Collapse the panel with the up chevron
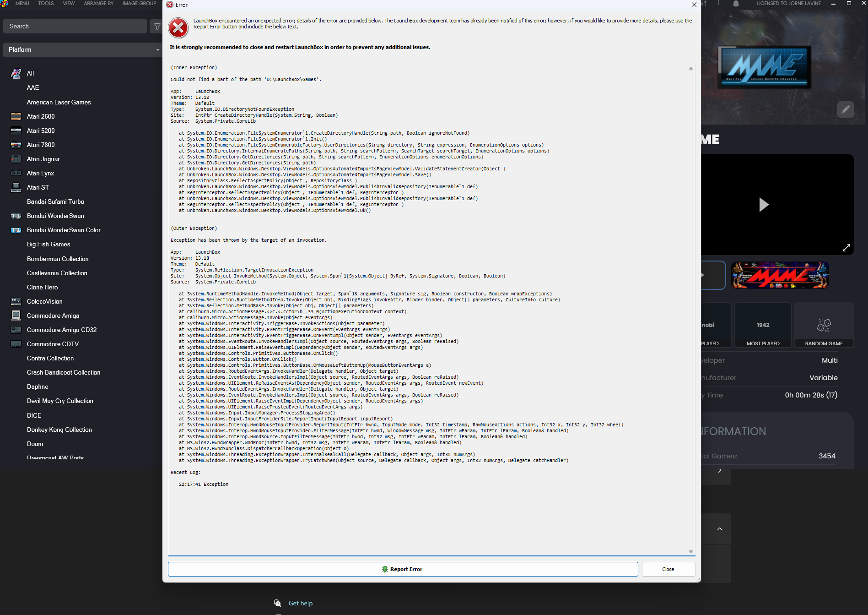Viewport: 868px width, 615px height. [x=720, y=529]
